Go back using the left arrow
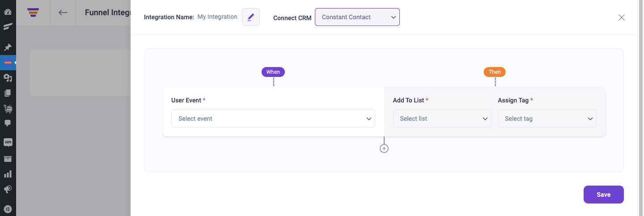 tap(63, 13)
